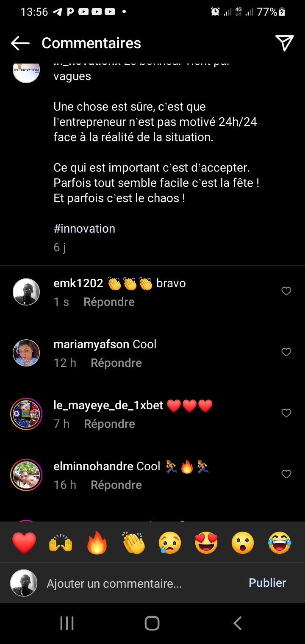This screenshot has width=305, height=644.
Task: Insert the sad crying face emoji
Action: click(170, 543)
